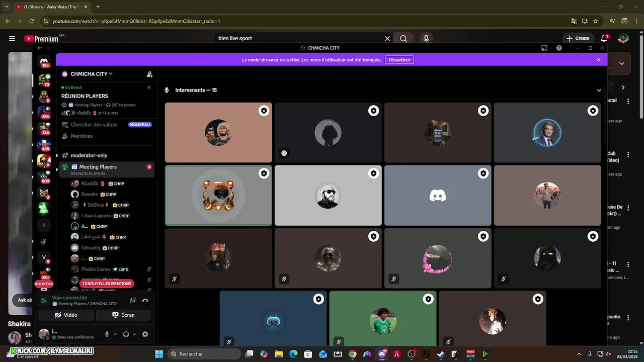Screen dimensions: 644x362
Task: Click the badge on the default Discord logo tile
Action: click(483, 173)
